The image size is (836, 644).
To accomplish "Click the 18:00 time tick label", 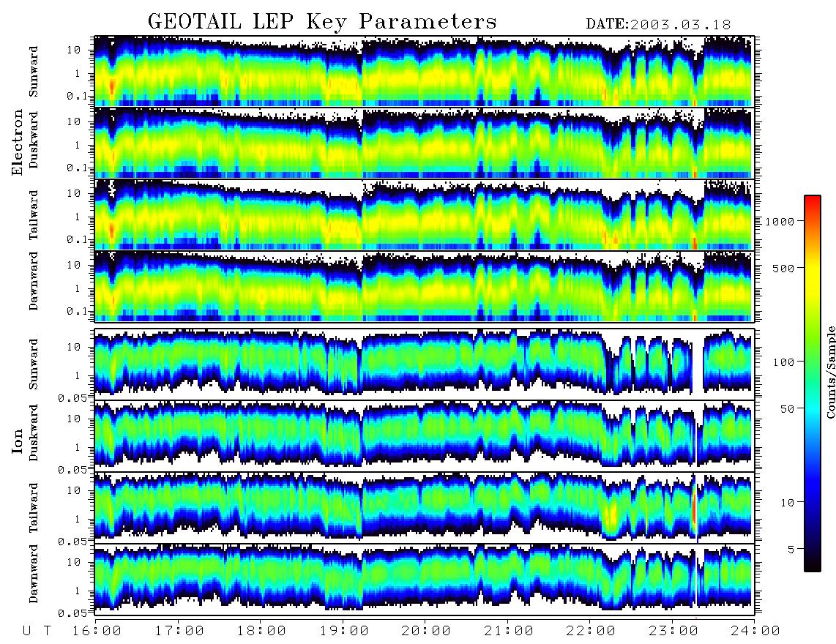I will 261,631.
